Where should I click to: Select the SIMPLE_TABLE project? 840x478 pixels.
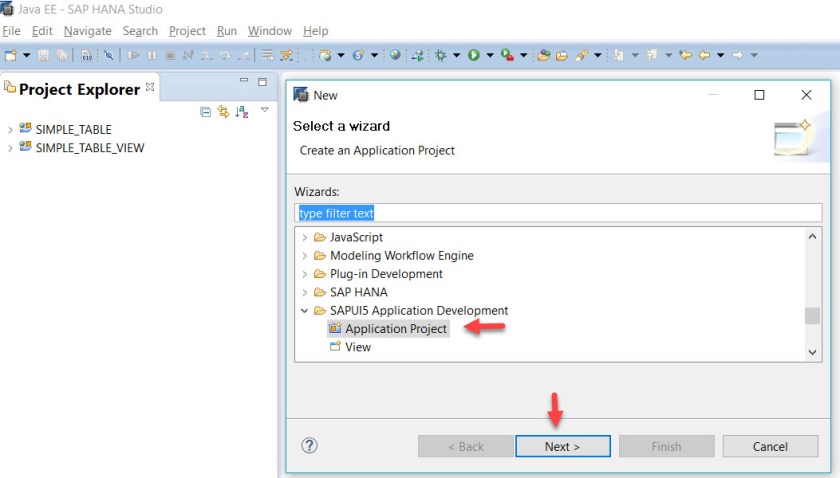73,130
